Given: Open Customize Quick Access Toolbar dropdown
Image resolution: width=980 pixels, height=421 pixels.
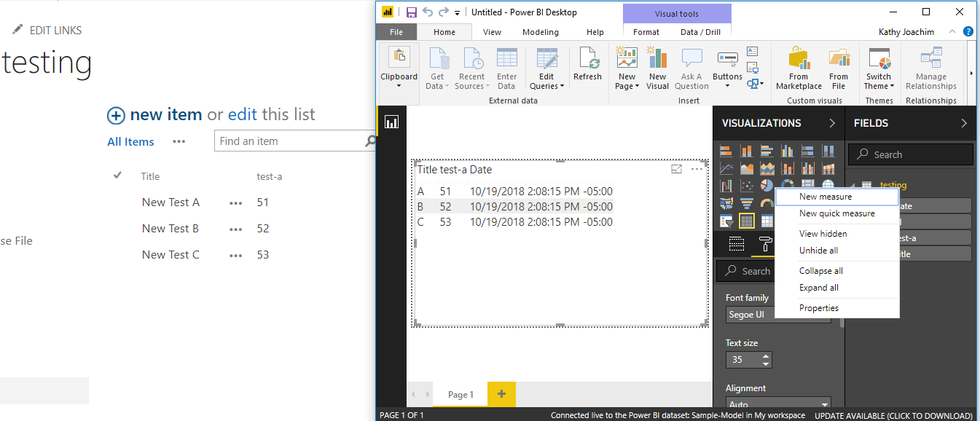Looking at the screenshot, I should tap(458, 12).
